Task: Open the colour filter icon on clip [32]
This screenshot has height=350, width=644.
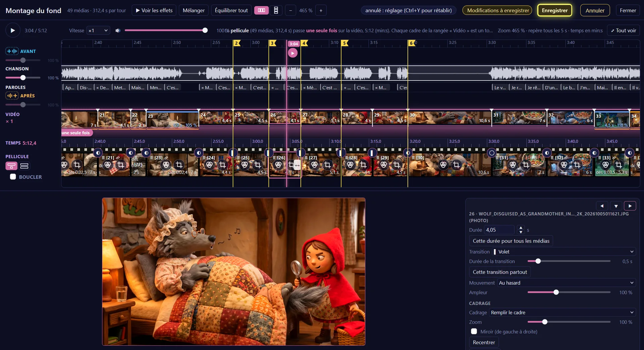Action: tap(564, 165)
